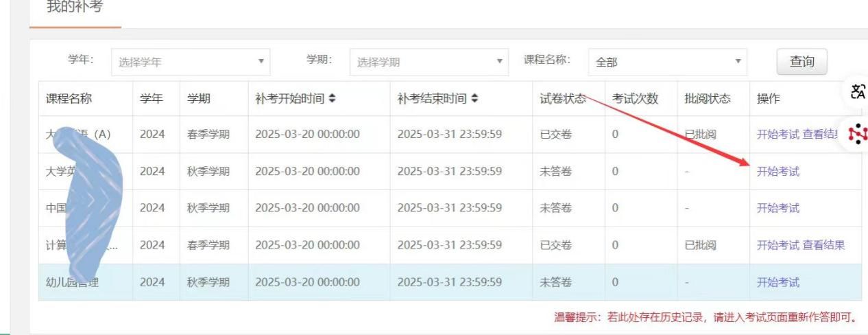The image size is (868, 335).
Task: Open 课程名称 dropdown showing 全部
Action: (x=667, y=62)
